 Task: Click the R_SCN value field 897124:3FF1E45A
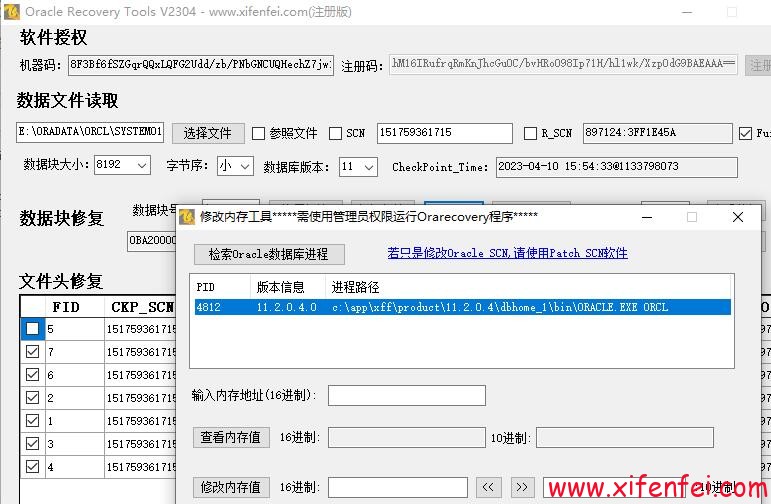(x=657, y=133)
